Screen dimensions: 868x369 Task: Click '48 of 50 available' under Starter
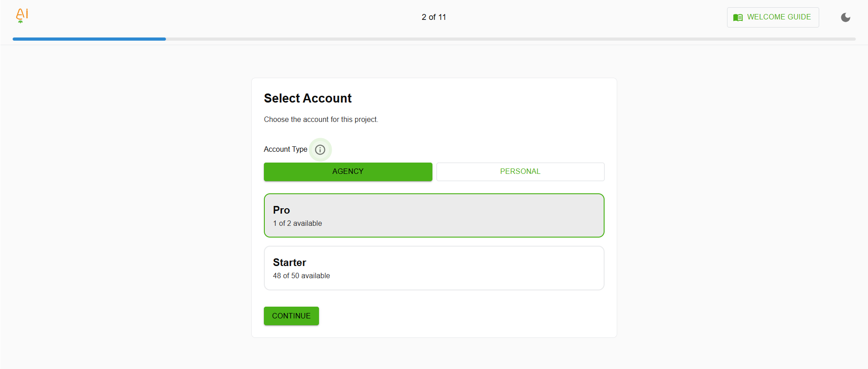click(x=301, y=276)
